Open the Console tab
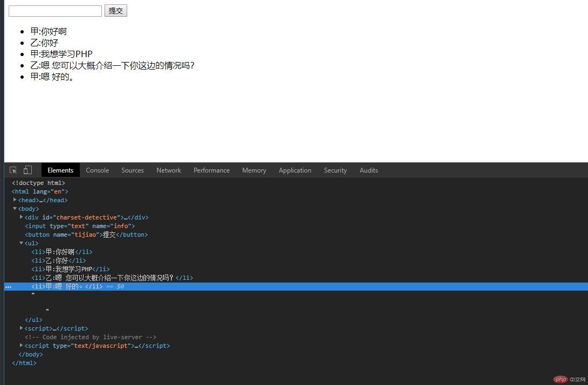Viewport: 588px width, 385px height. 97,170
